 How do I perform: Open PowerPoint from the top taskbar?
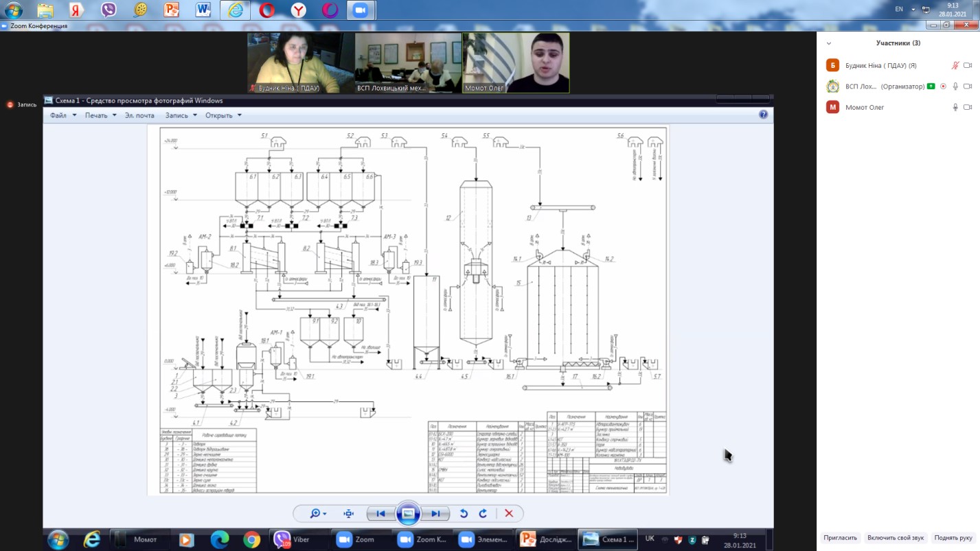pos(172,10)
